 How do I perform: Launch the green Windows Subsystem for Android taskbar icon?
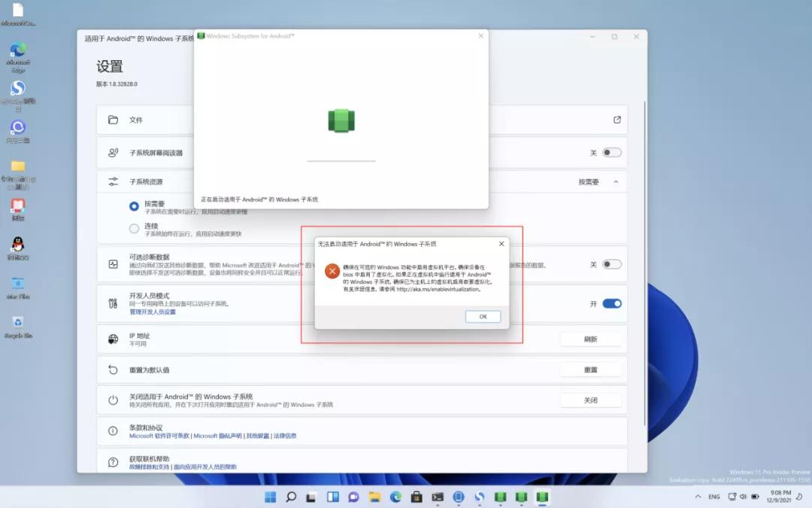pyautogui.click(x=541, y=497)
